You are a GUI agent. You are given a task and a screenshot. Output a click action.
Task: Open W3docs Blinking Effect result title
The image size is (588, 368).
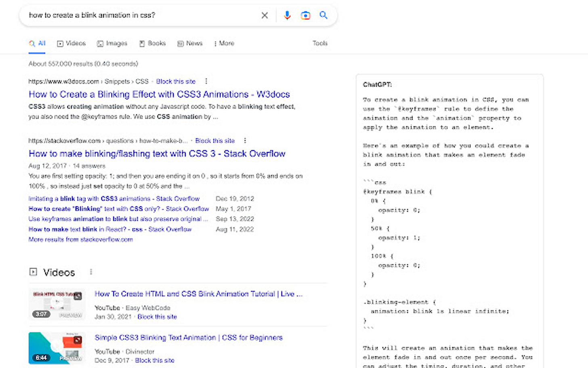click(159, 94)
